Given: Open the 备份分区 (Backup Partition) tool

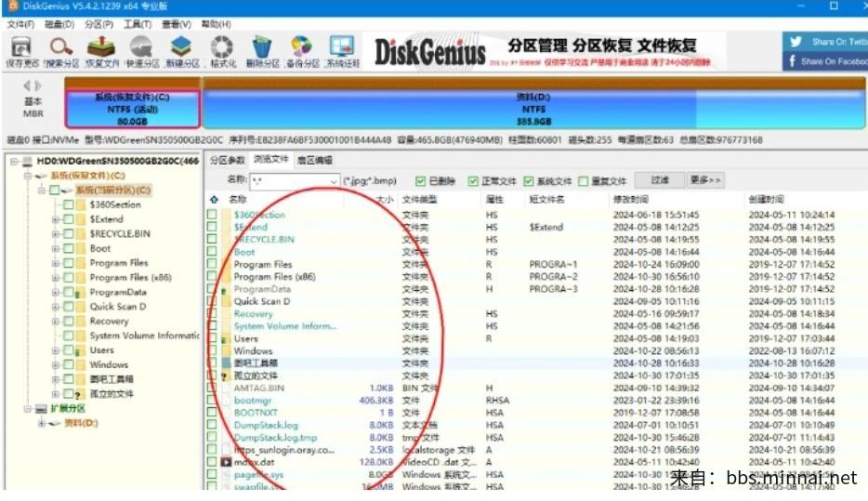Looking at the screenshot, I should pyautogui.click(x=301, y=50).
